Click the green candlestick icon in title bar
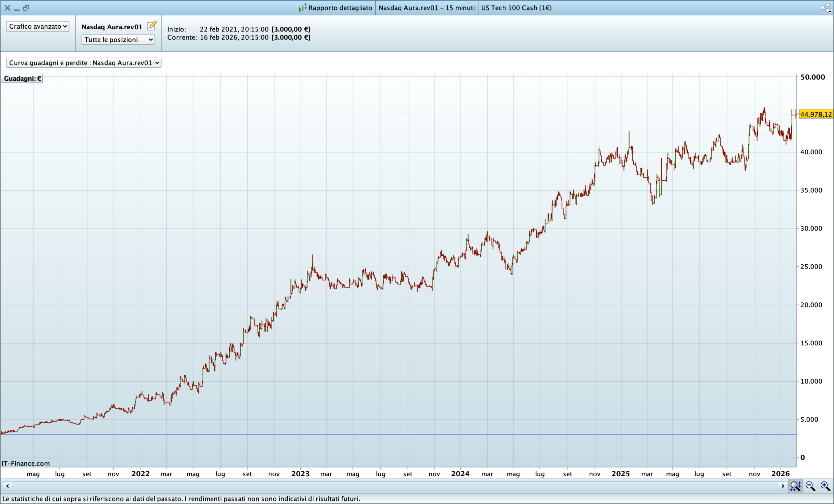The width and height of the screenshot is (834, 504). pos(302,7)
